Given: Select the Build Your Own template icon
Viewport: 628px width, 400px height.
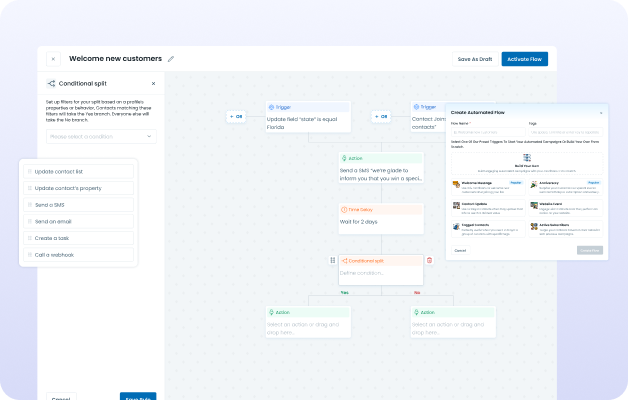Looking at the screenshot, I should coord(526,156).
